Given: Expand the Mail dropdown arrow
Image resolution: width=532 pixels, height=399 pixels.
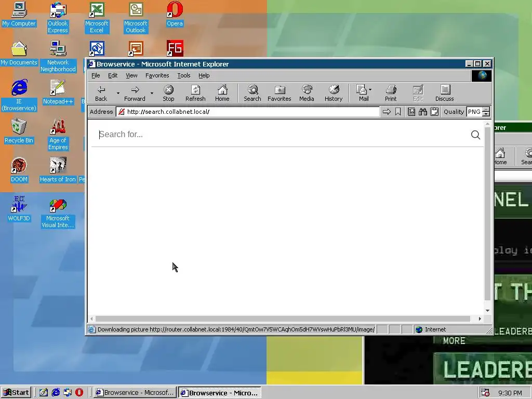Looking at the screenshot, I should (370, 90).
